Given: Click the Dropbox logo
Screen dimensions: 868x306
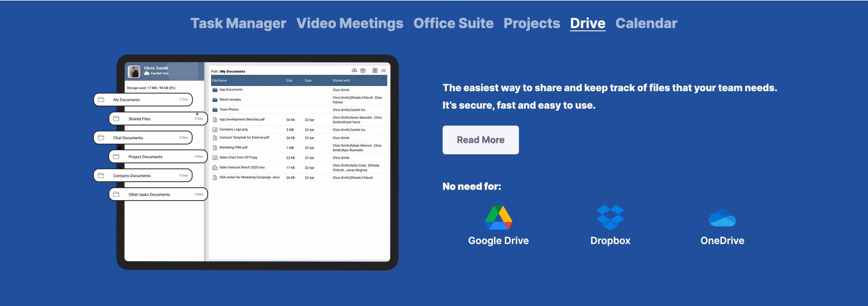Looking at the screenshot, I should click(x=610, y=218).
